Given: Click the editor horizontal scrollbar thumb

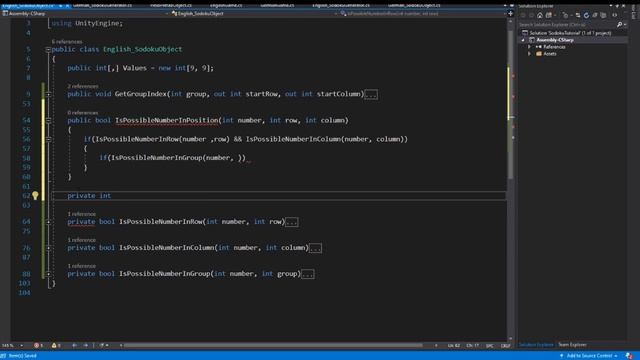Looking at the screenshot, I should 273,345.
